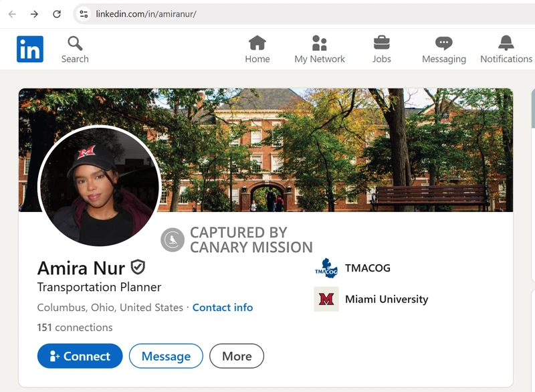Open My Network people icon
Image resolution: width=535 pixels, height=392 pixels.
click(x=320, y=43)
